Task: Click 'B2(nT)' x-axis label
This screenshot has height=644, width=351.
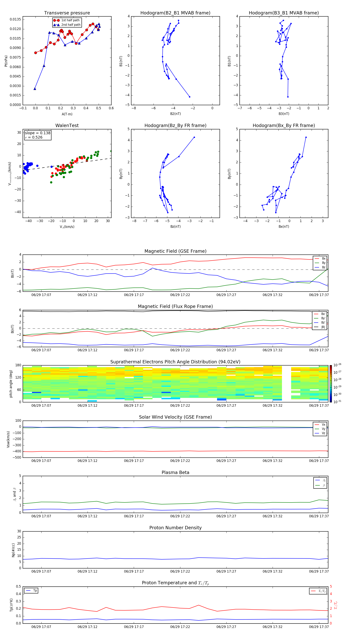Action: [175, 114]
